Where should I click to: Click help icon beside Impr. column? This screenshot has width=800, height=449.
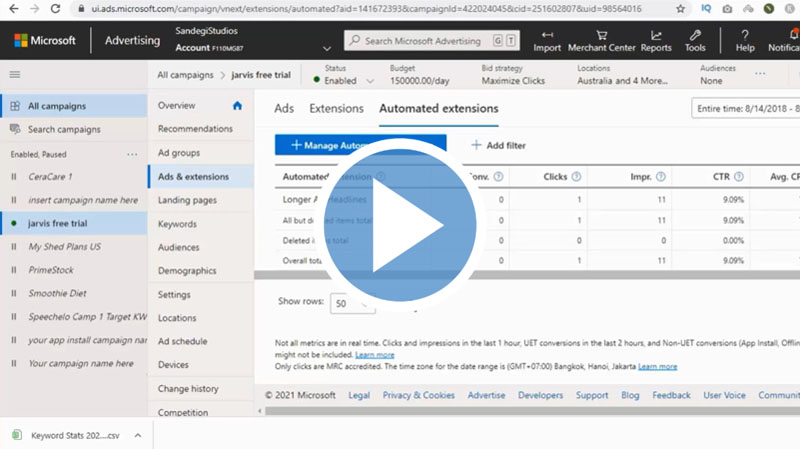click(660, 177)
